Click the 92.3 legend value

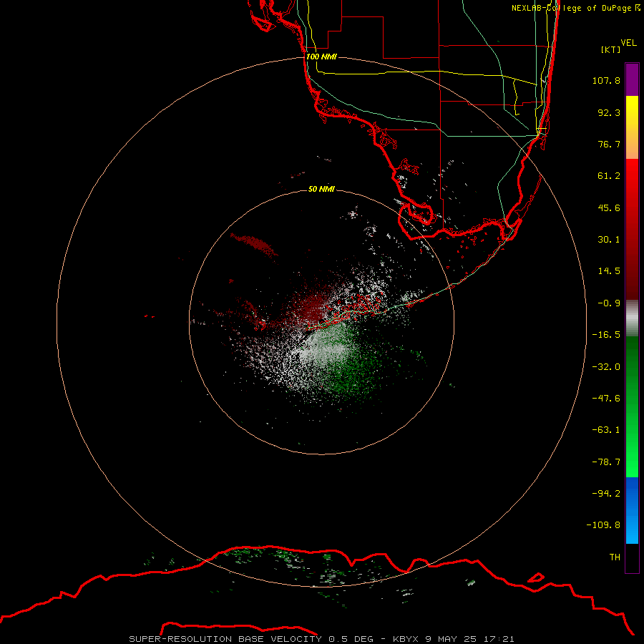pyautogui.click(x=609, y=112)
